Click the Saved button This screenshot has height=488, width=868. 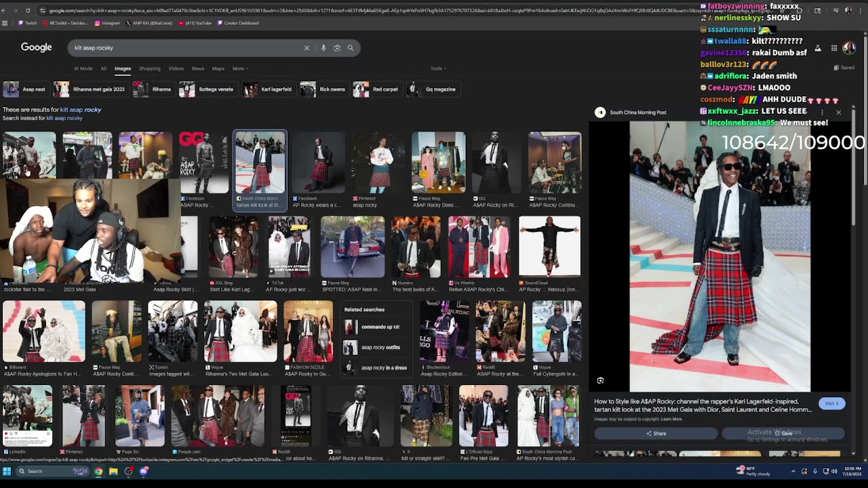[x=844, y=68]
